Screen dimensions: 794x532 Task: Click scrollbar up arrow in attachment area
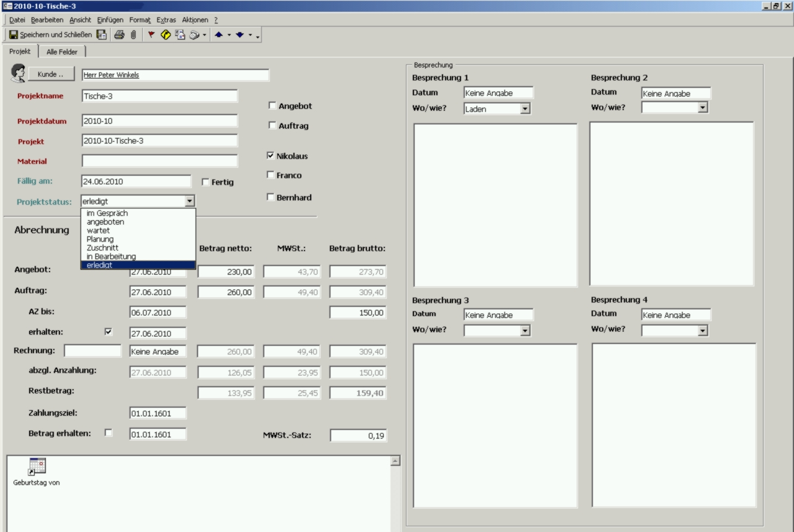tap(395, 461)
